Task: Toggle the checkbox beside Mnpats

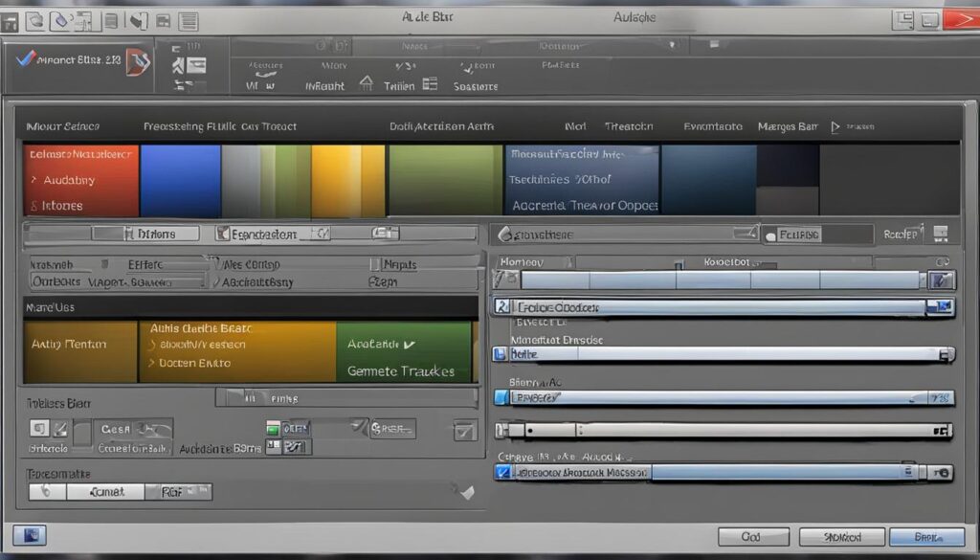Action: (374, 264)
